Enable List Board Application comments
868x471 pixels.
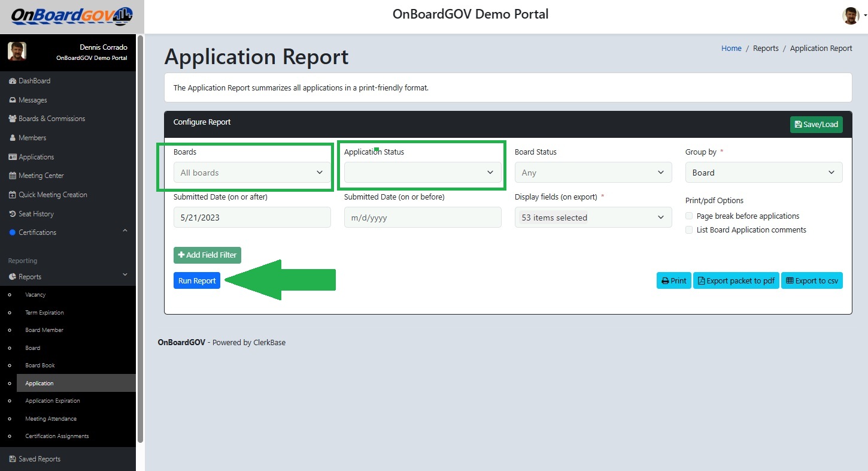click(x=689, y=230)
